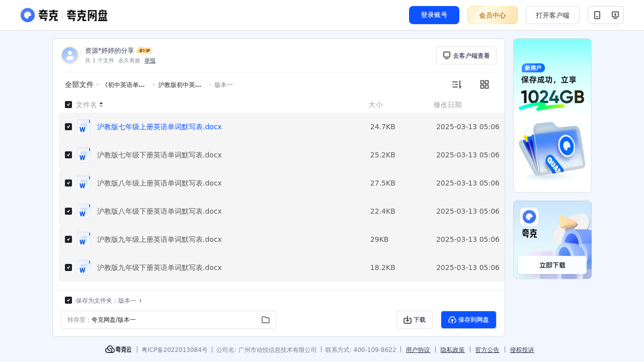Click the folder icon in 转存至 field
The image size is (644, 362).
[266, 320]
